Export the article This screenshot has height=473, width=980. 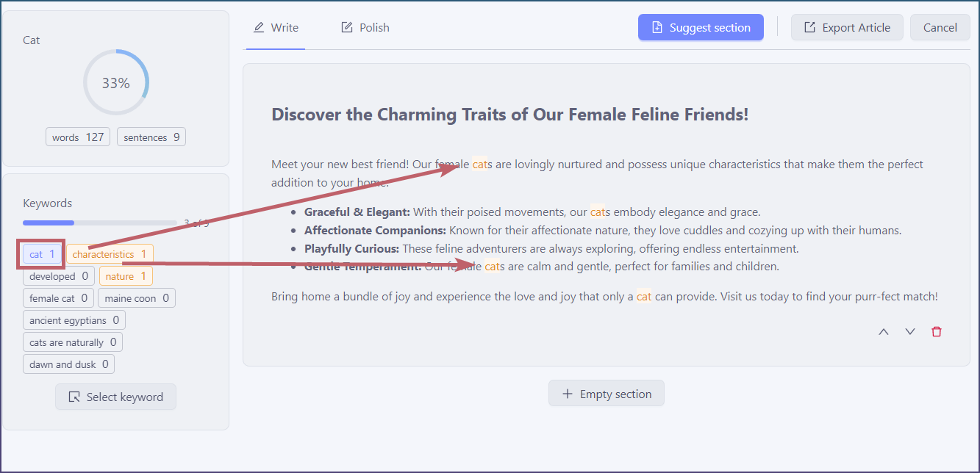(x=847, y=28)
